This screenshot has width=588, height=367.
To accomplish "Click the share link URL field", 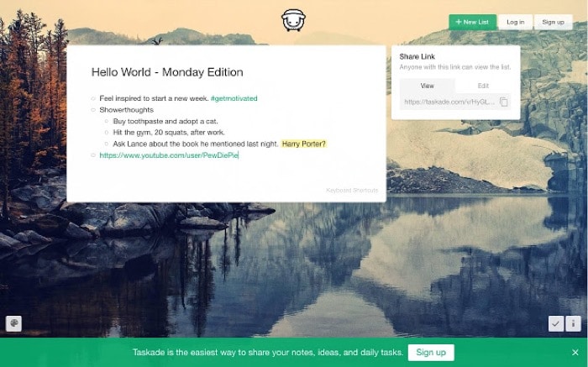I will [449, 102].
